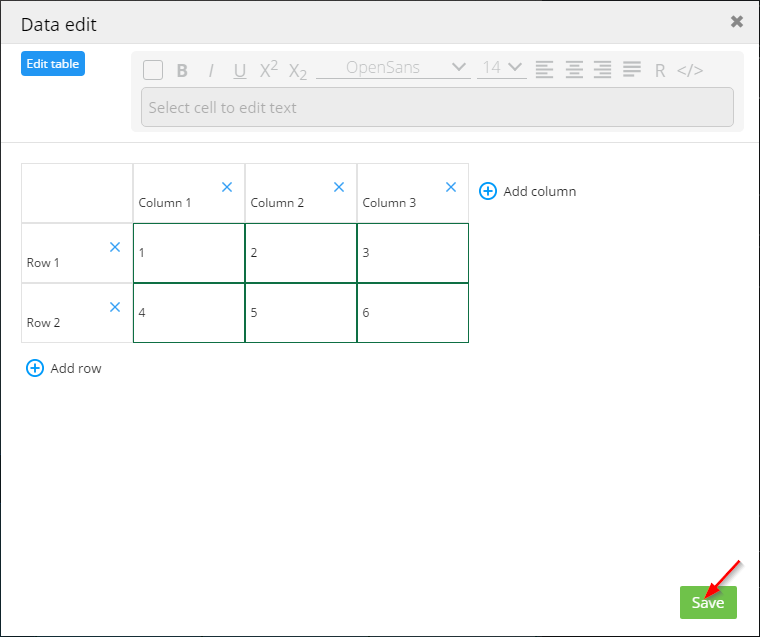
Task: Apply underline formatting
Action: [x=240, y=70]
